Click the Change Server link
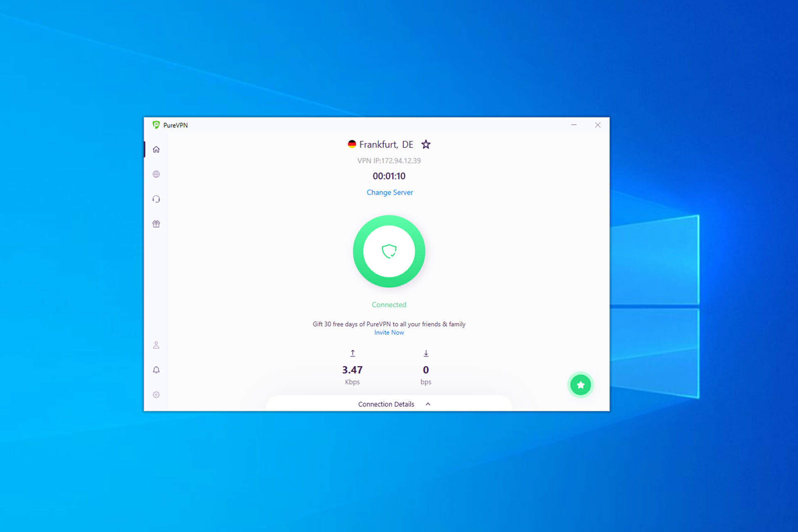Image resolution: width=798 pixels, height=532 pixels. point(390,192)
